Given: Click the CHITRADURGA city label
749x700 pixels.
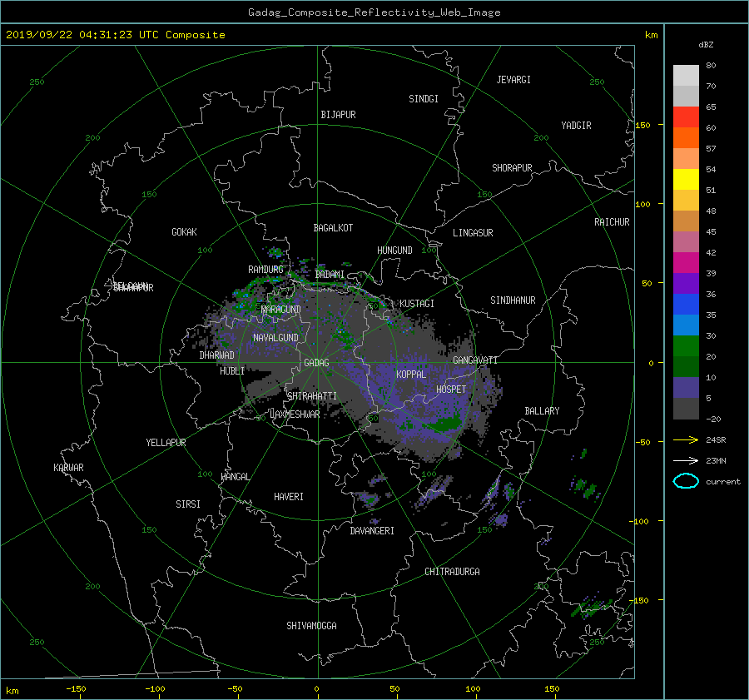Looking at the screenshot, I should click(453, 572).
